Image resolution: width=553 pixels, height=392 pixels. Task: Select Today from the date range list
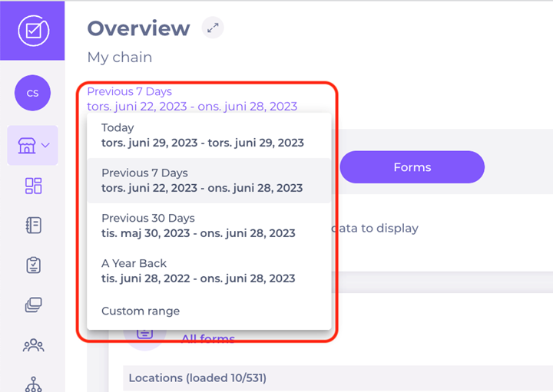tap(202, 135)
